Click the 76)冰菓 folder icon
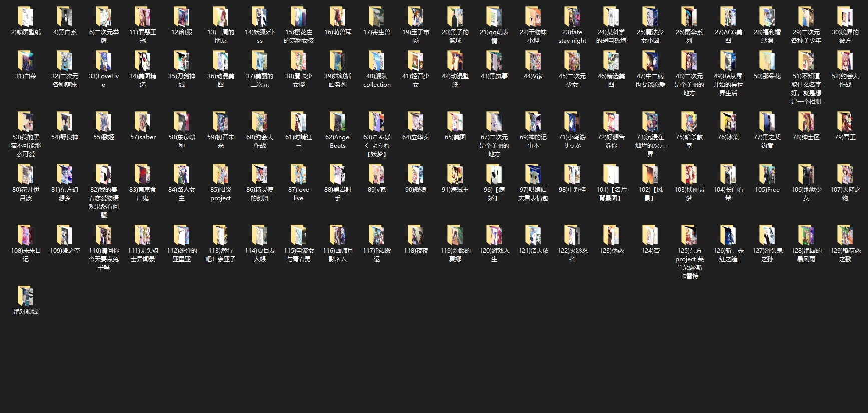868x413 pixels. [x=728, y=122]
